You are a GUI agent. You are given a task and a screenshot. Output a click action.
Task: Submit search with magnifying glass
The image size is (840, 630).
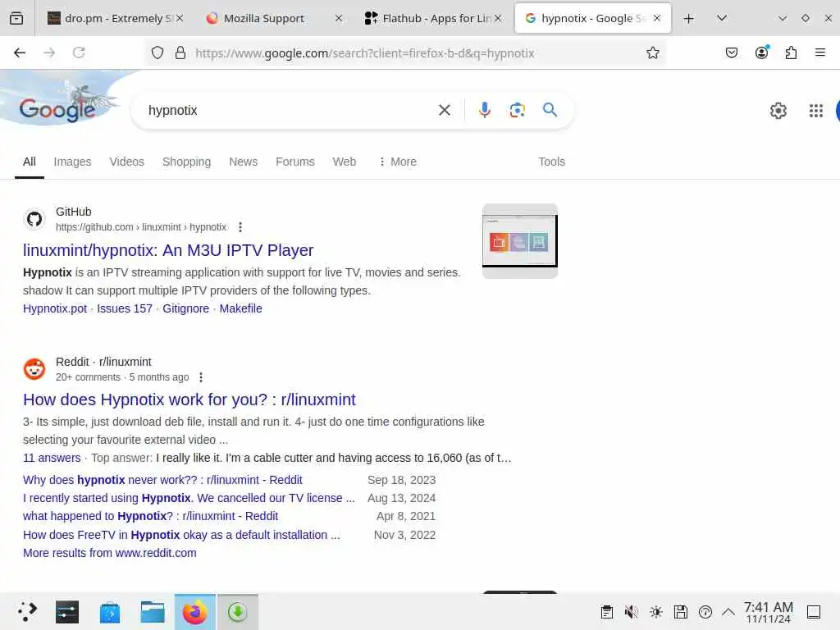[x=550, y=110]
